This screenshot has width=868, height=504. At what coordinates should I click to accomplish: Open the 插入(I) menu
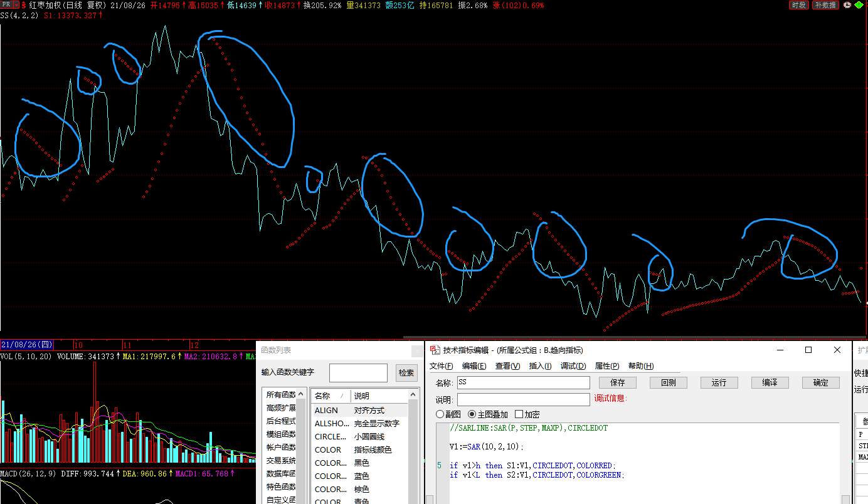click(540, 366)
